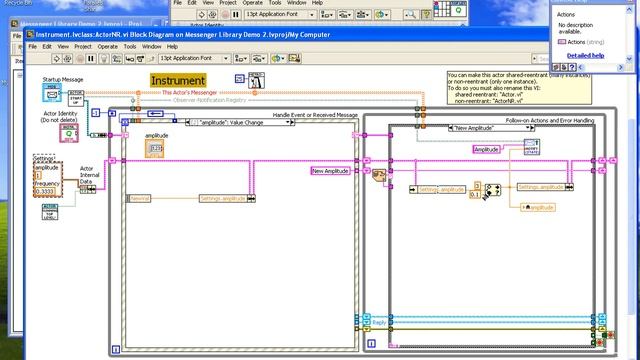
Task: Select the feedback node arrow in event loop
Action: [x=155, y=113]
